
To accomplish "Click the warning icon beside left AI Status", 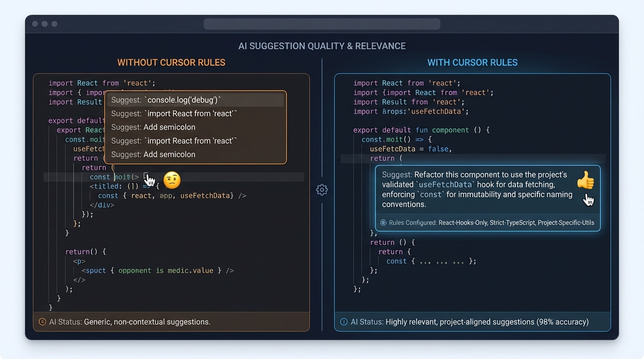I will pyautogui.click(x=42, y=322).
